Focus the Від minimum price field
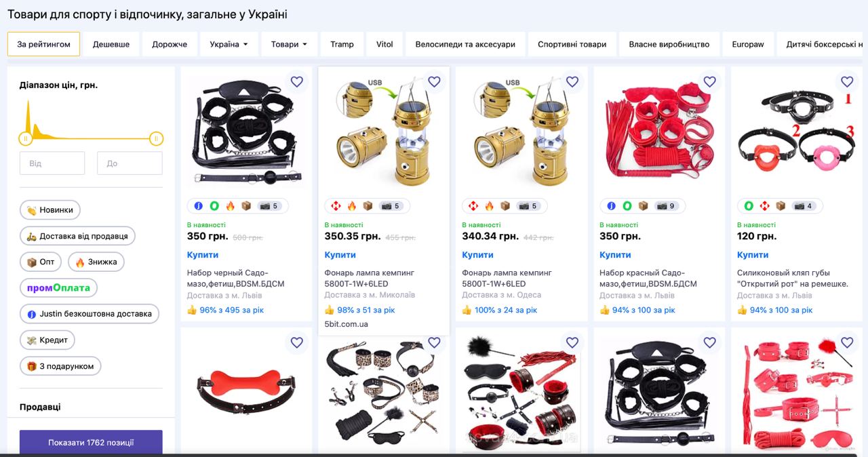 (52, 163)
